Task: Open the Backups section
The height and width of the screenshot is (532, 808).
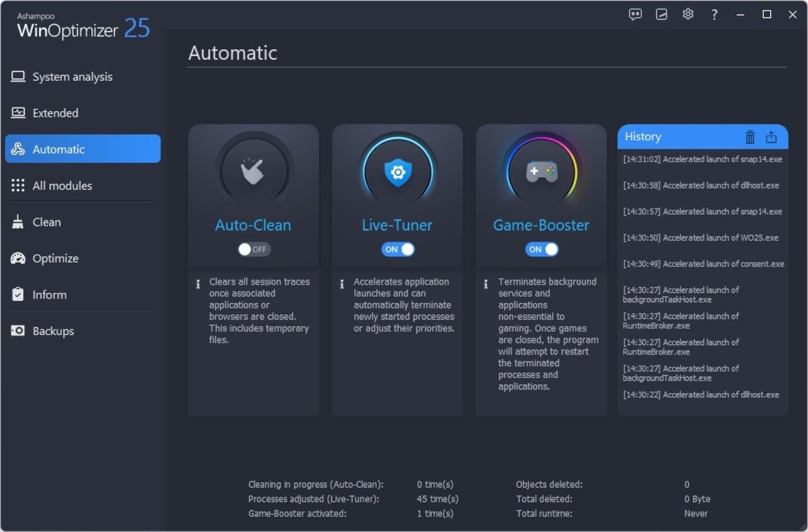Action: 83,331
